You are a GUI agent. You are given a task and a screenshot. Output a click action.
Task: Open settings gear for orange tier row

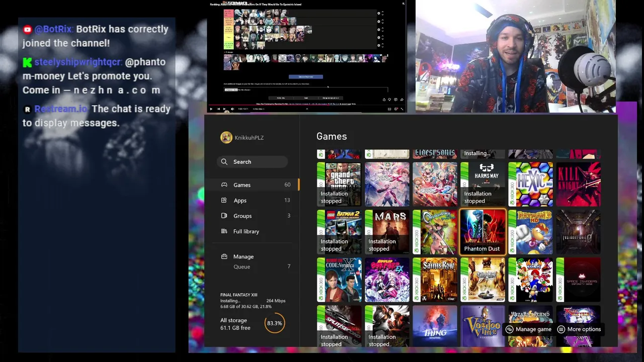point(379,21)
